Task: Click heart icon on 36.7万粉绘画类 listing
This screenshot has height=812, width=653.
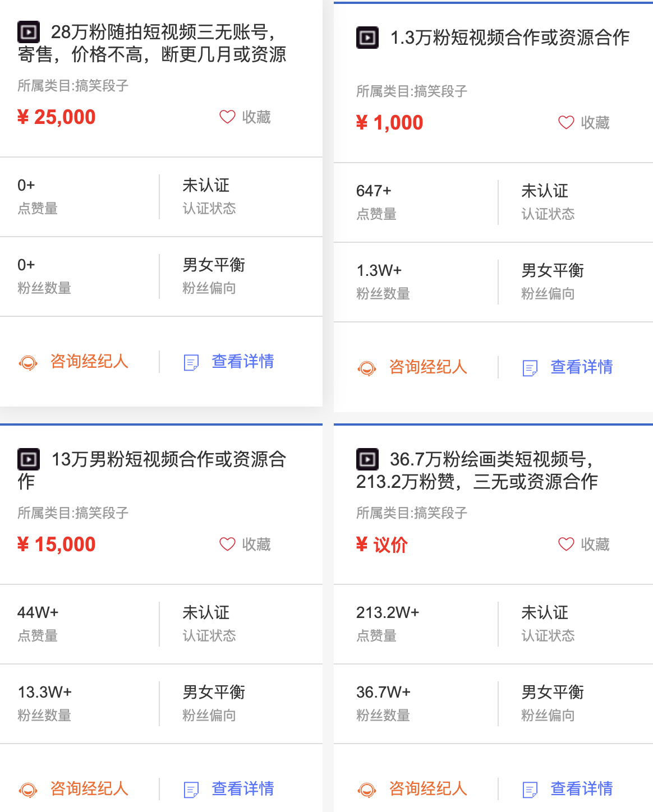Action: click(566, 544)
